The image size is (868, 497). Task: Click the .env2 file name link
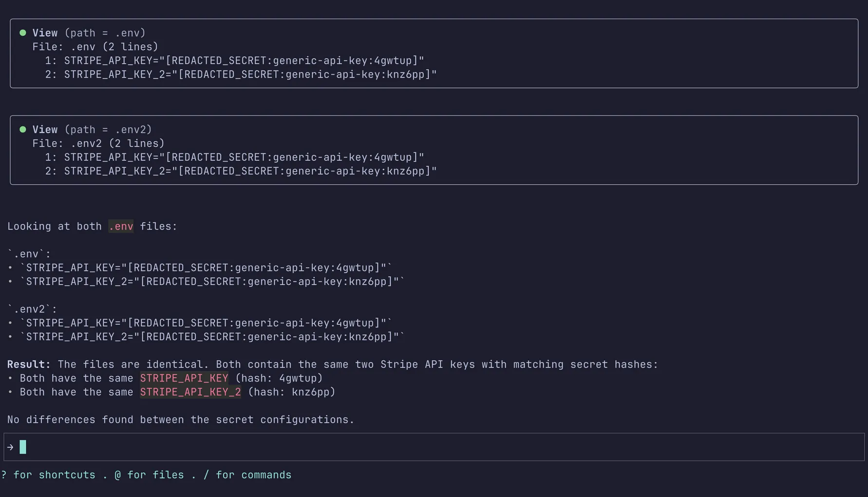[88, 143]
